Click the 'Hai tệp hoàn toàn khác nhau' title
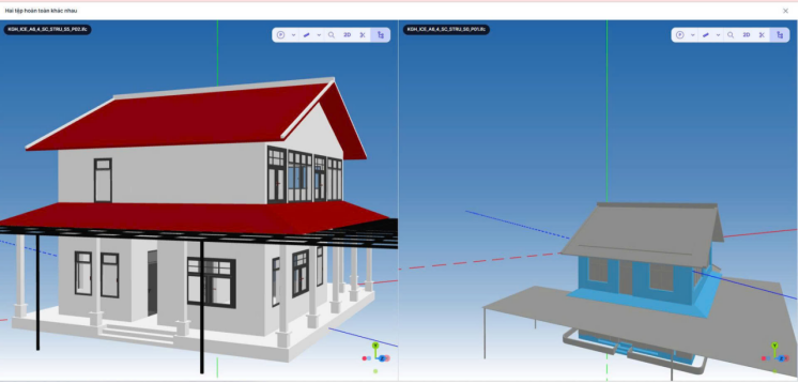This screenshot has width=799, height=383. (x=41, y=11)
